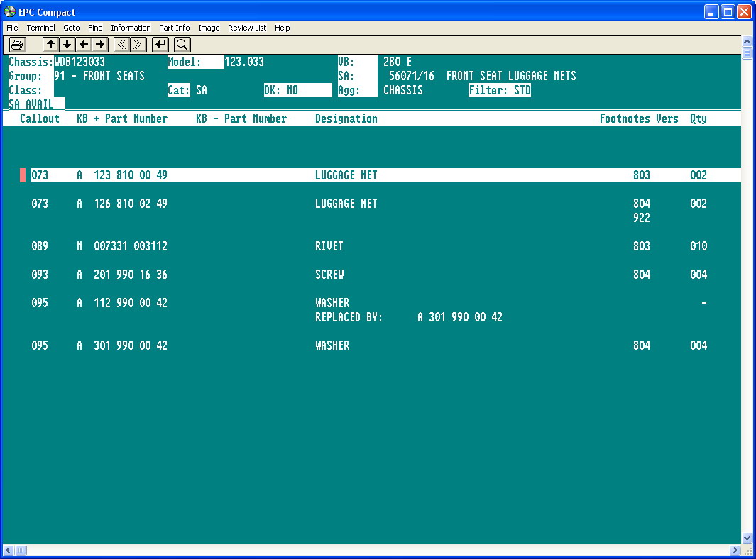The image size is (756, 559).
Task: Open the Part Info menu
Action: tap(174, 28)
